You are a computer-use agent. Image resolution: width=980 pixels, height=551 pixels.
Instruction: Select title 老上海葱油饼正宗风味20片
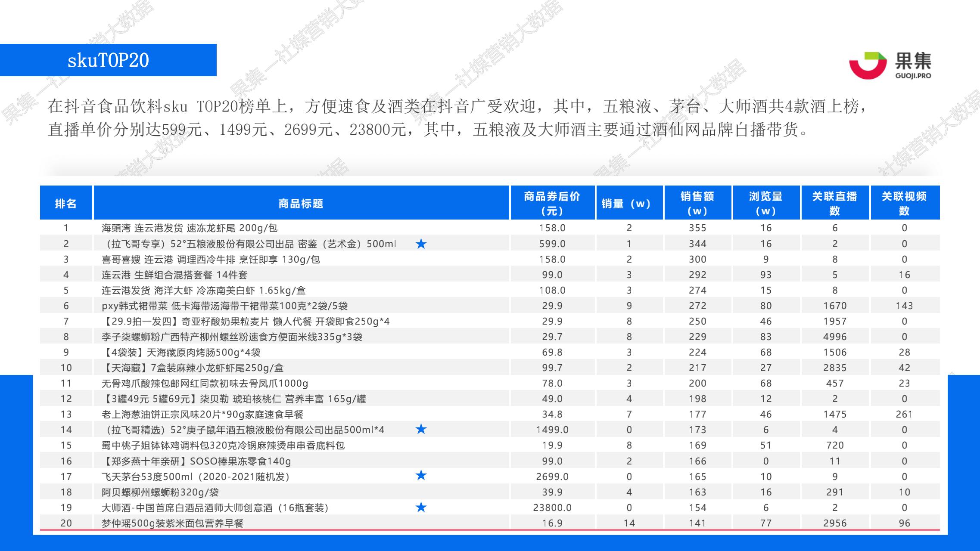click(202, 415)
